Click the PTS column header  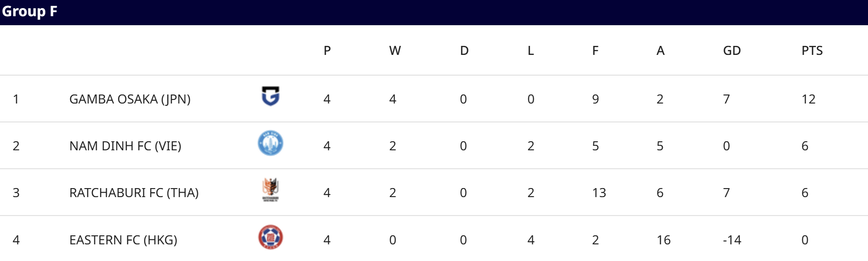812,50
